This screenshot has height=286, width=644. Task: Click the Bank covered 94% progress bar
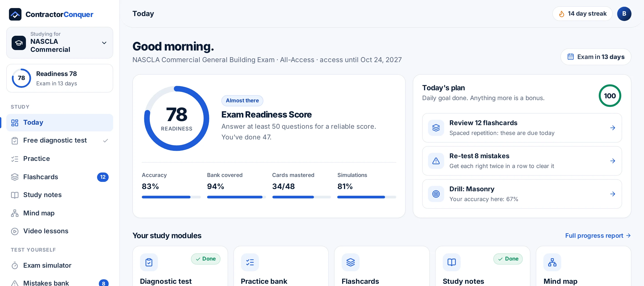point(236,197)
